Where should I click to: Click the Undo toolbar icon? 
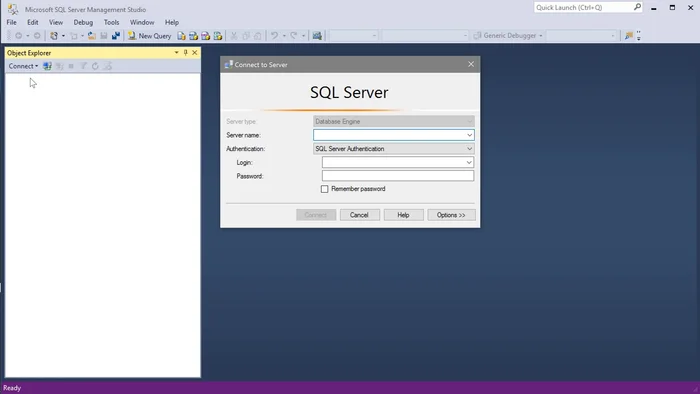coord(274,36)
